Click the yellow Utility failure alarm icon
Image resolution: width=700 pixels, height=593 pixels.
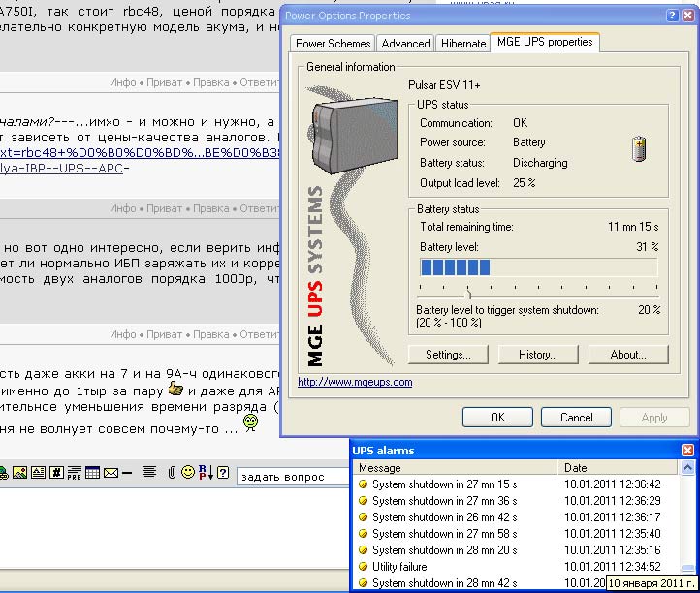click(x=363, y=567)
